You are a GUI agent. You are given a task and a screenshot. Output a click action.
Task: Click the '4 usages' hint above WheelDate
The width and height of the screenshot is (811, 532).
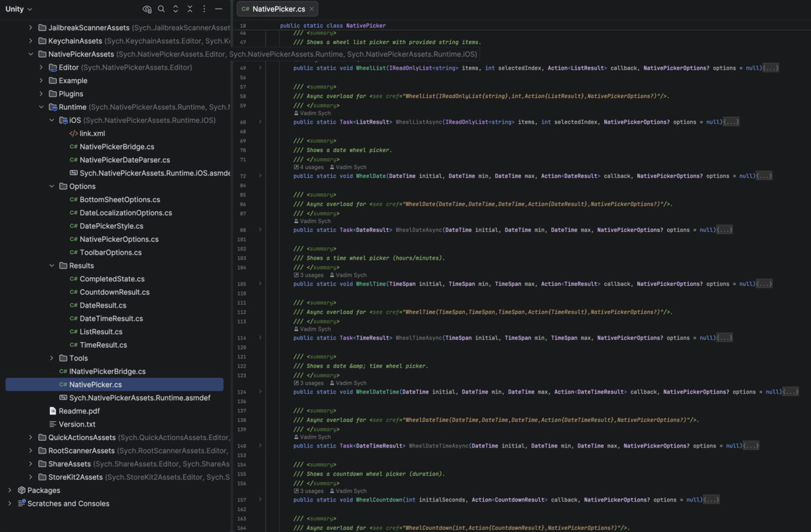(x=312, y=167)
